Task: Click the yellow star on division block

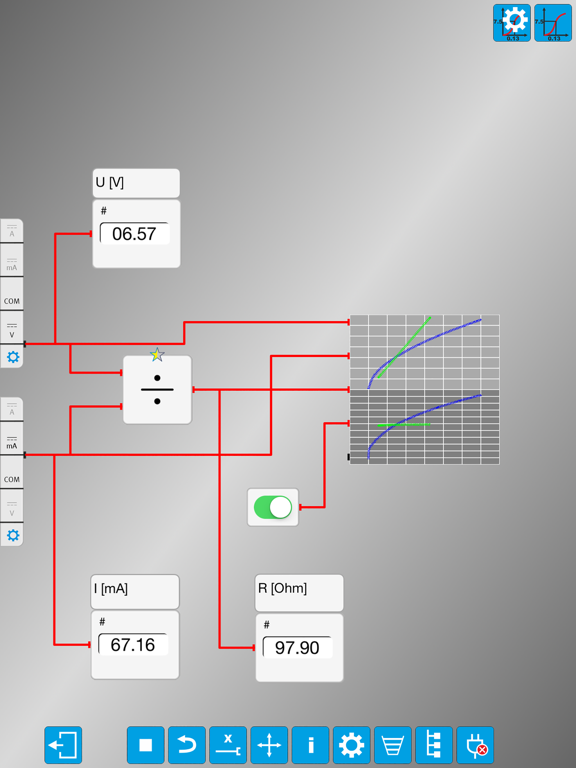Action: [x=157, y=354]
